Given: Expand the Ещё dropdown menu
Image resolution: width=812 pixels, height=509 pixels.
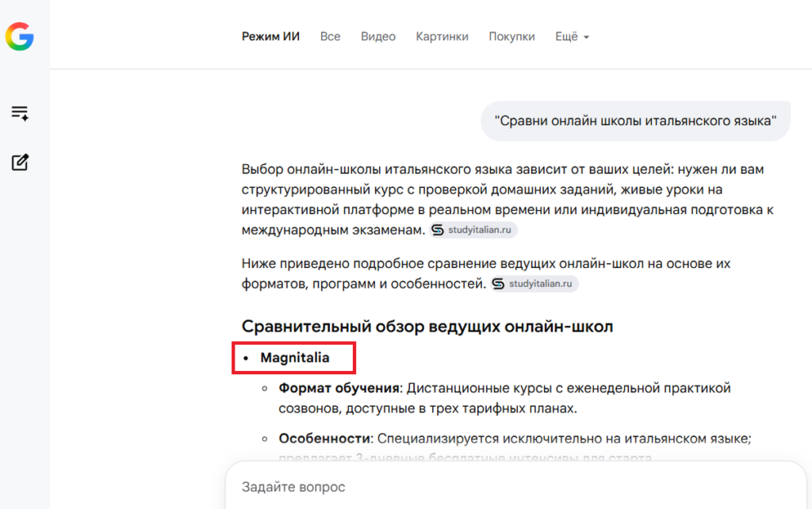Looking at the screenshot, I should pos(572,36).
